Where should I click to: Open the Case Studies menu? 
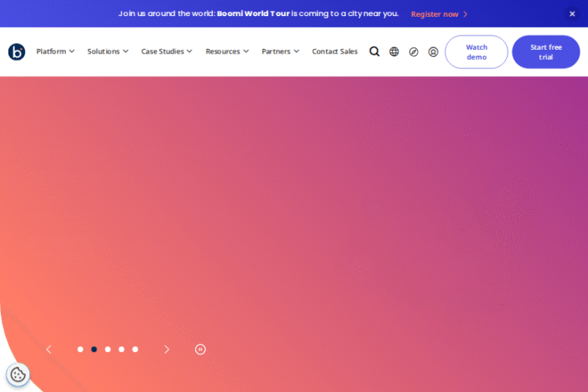(166, 52)
